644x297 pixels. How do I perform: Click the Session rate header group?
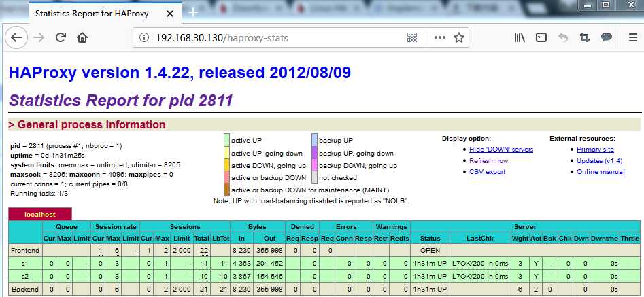(x=116, y=226)
